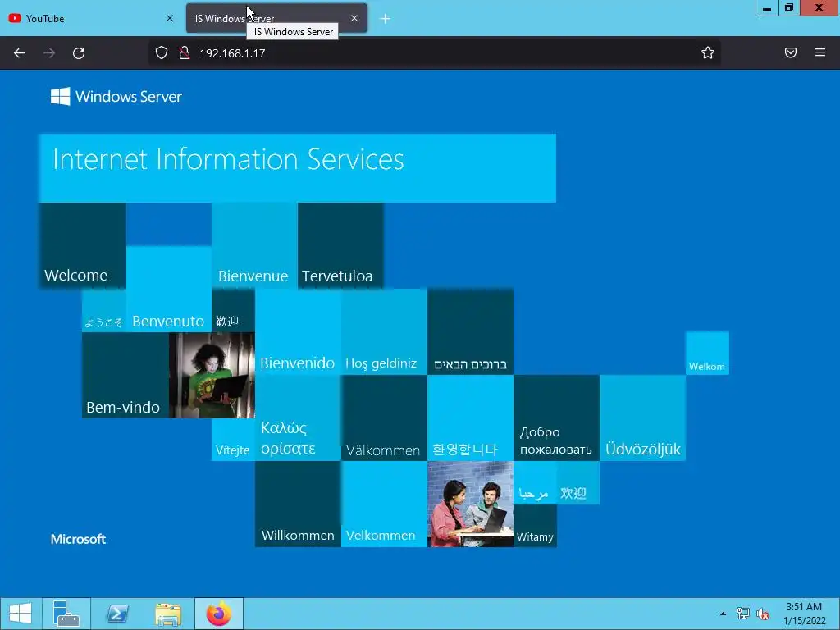This screenshot has width=840, height=630.
Task: Click the Welcome tile
Action: (x=82, y=246)
